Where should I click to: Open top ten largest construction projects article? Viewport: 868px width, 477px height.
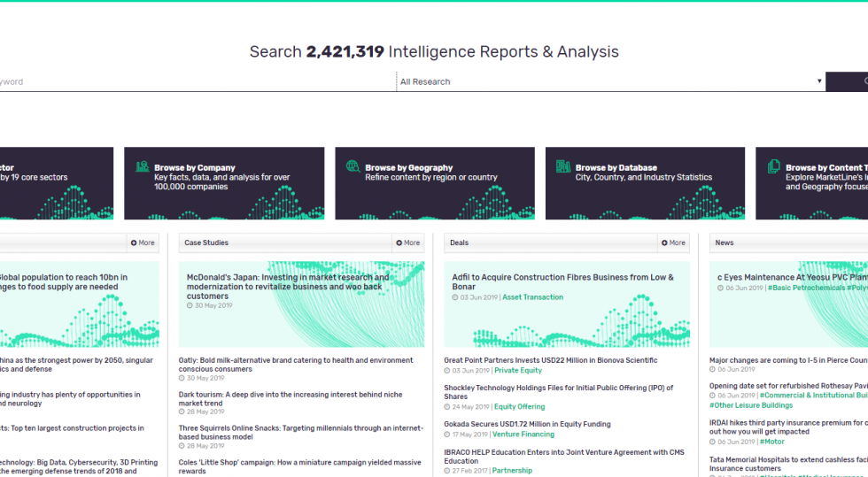click(x=72, y=428)
